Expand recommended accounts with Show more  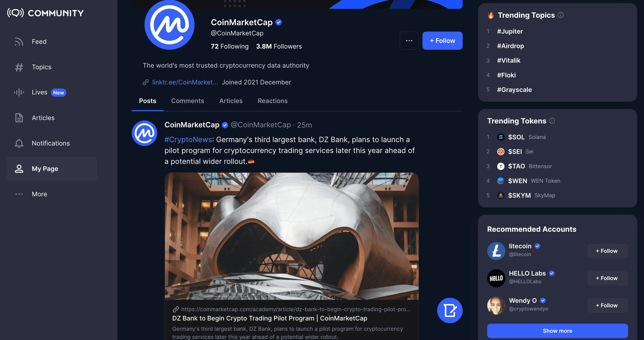[557, 331]
